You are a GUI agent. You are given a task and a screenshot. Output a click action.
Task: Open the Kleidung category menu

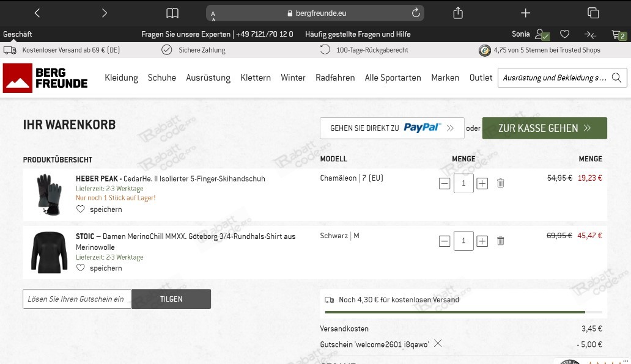(121, 78)
